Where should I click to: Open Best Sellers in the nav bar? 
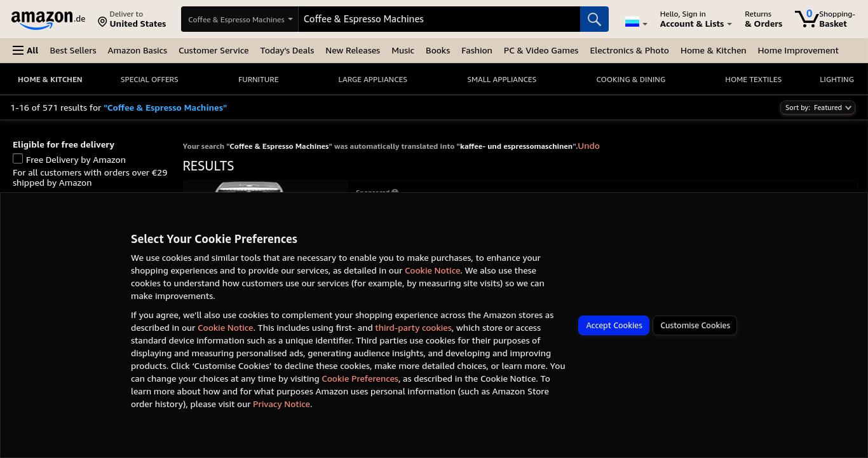point(73,50)
